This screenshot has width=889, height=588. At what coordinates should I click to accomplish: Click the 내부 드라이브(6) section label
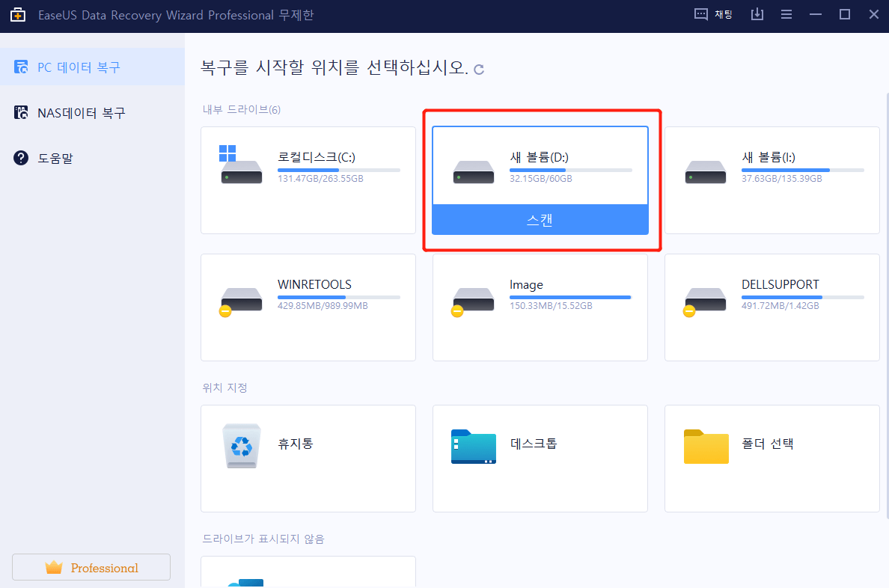point(242,109)
